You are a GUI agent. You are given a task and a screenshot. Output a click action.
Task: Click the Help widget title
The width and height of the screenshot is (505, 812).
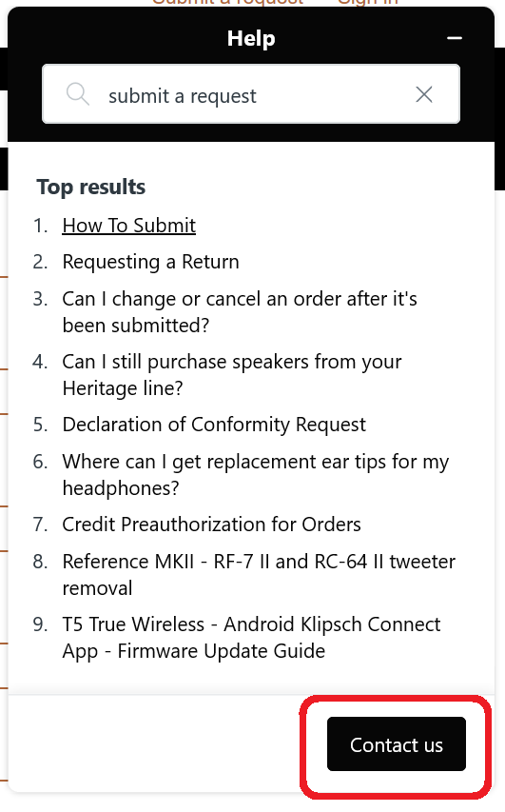pyautogui.click(x=251, y=38)
